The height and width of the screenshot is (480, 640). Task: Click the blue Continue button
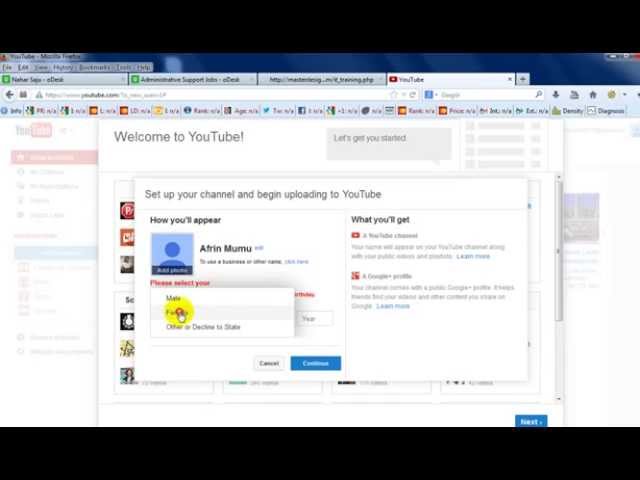pyautogui.click(x=316, y=363)
